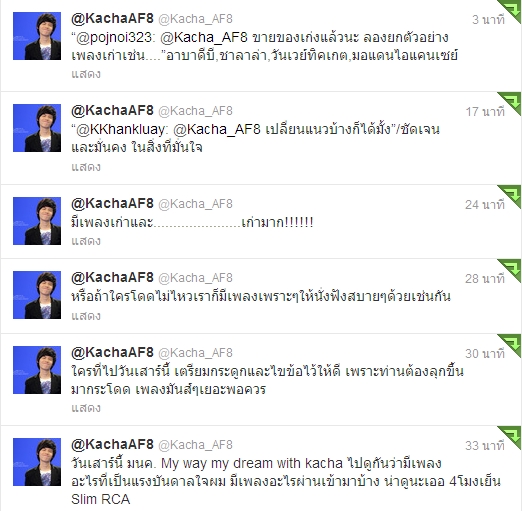Viewport: 522px width, 511px height.
Task: Expand the 24 นาที tweet via แสดง
Action: point(86,241)
